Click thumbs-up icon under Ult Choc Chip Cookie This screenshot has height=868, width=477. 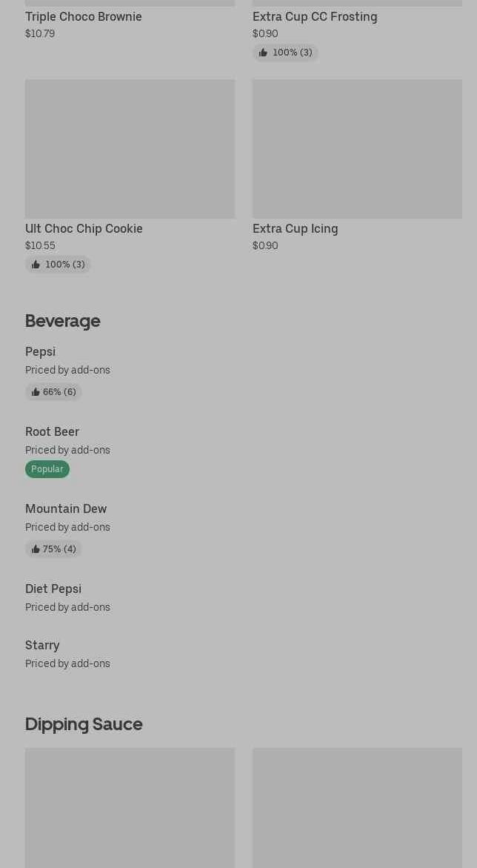pyautogui.click(x=36, y=265)
